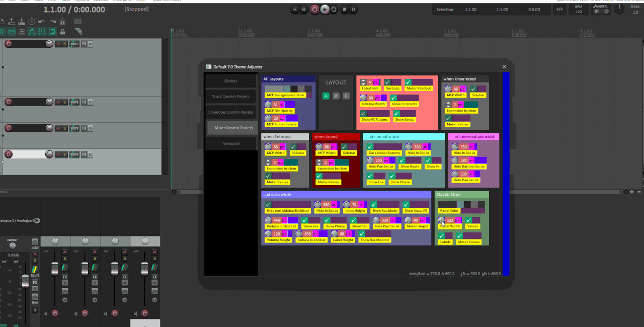Click the transport Play button

point(325,9)
